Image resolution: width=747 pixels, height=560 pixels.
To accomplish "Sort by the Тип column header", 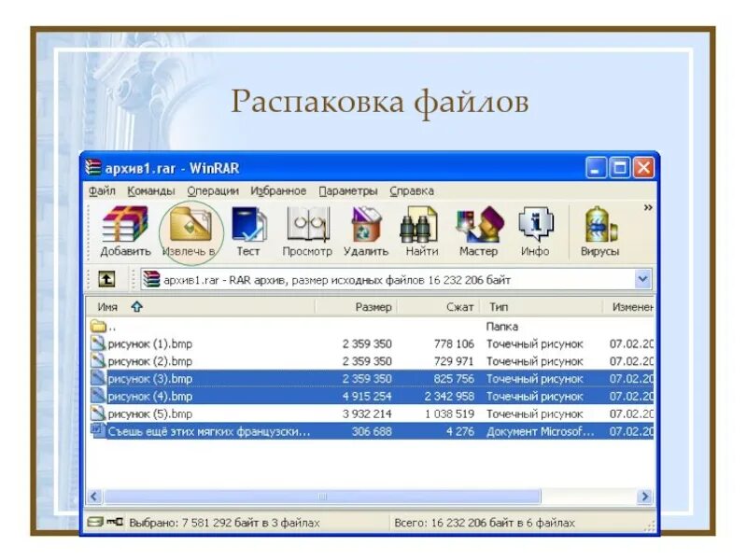I will pos(542,307).
